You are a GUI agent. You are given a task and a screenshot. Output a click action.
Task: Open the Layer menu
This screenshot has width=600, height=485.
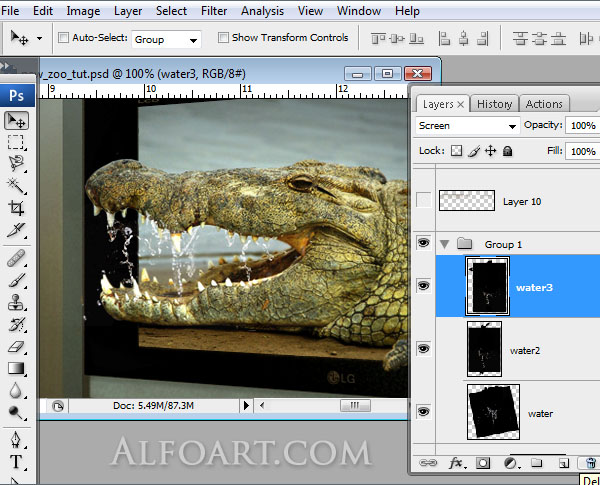point(128,11)
